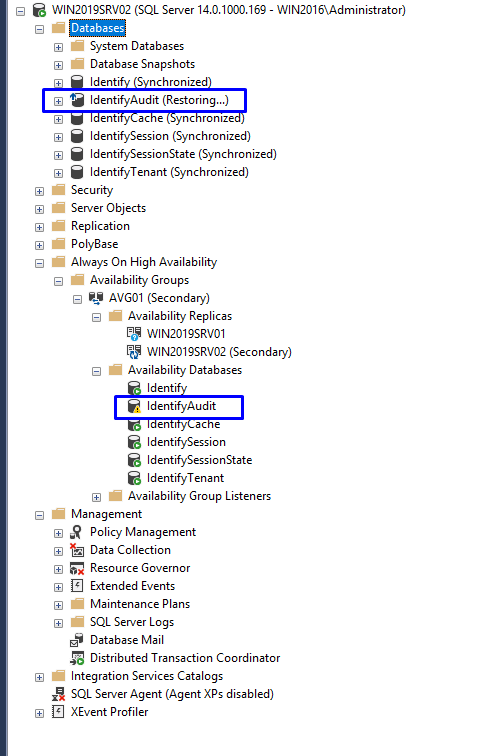Expand the Server Objects folder
This screenshot has width=503, height=756.
(x=40, y=209)
